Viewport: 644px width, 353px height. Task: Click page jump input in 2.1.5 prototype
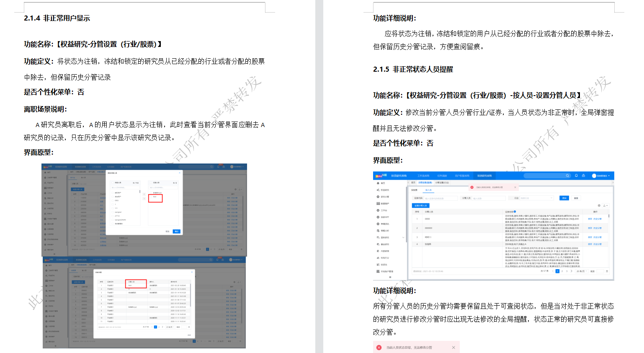[600, 271]
